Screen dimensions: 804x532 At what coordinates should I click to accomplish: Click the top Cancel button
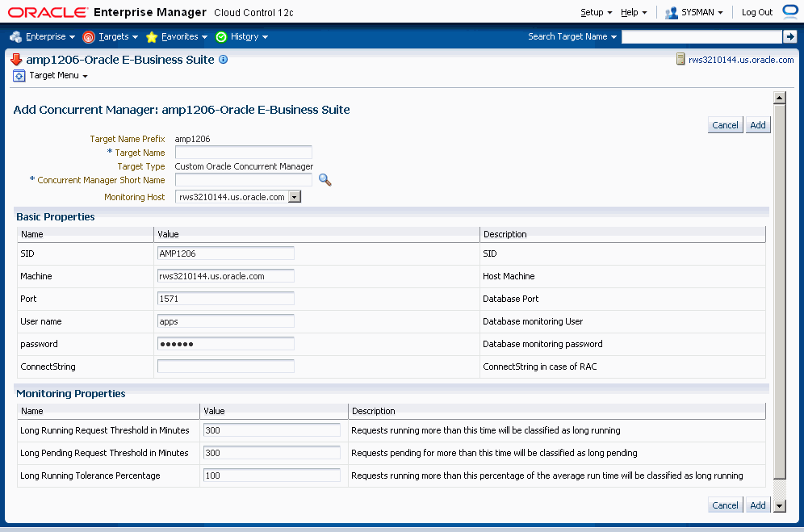(x=725, y=124)
